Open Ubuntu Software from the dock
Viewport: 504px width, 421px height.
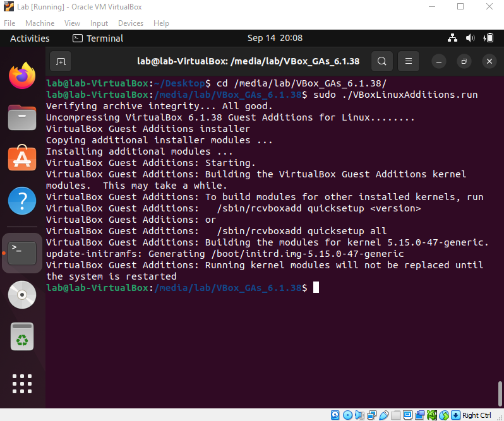tap(22, 158)
